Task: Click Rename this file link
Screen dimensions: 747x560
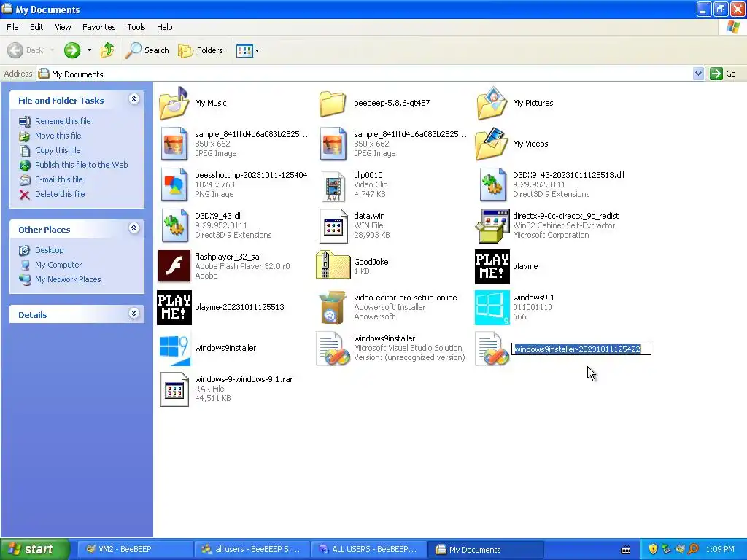Action: pos(63,121)
